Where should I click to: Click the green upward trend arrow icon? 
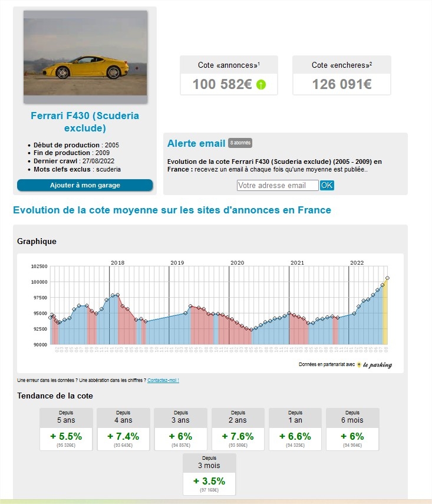coord(261,85)
